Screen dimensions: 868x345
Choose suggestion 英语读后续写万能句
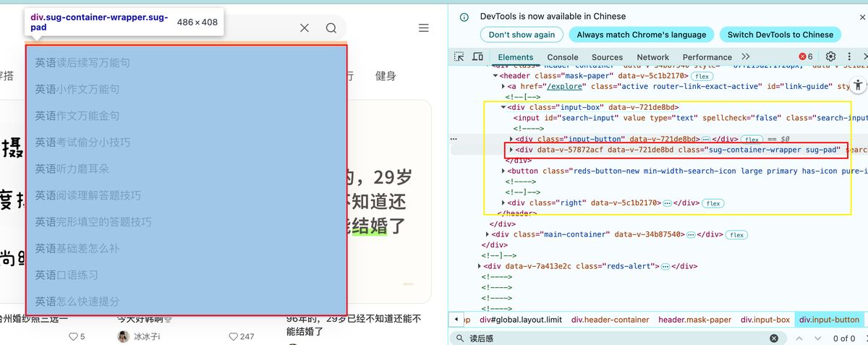(187, 63)
